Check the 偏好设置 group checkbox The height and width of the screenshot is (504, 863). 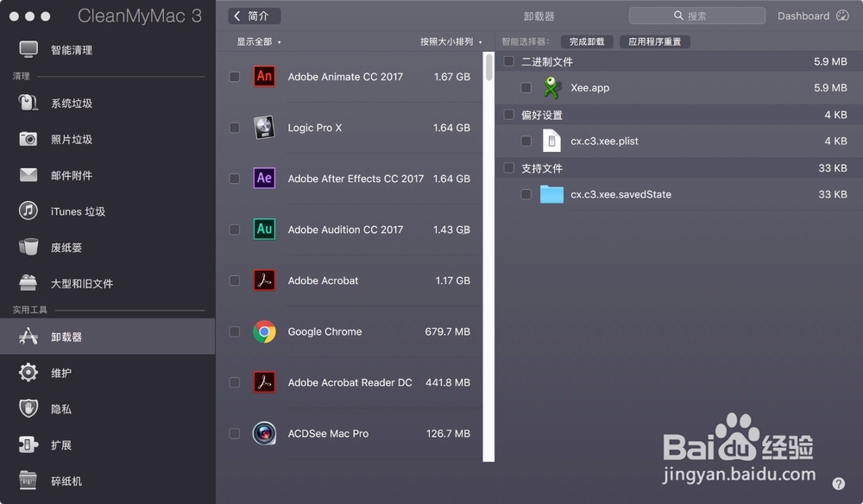(509, 115)
